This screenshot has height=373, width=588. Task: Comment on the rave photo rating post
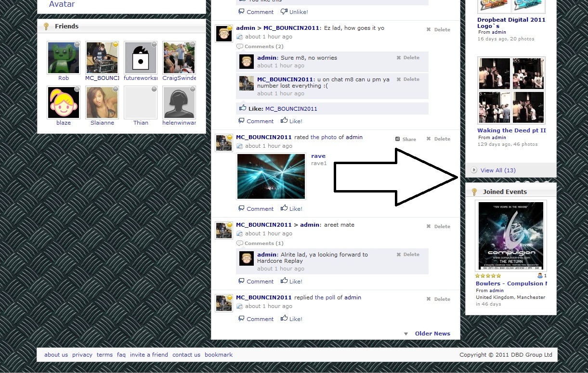[256, 209]
